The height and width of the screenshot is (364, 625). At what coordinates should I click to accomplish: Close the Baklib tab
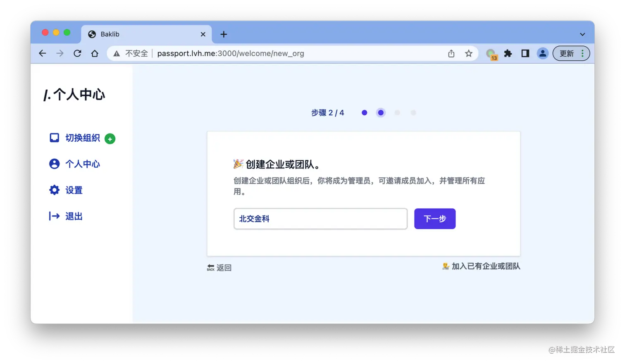point(203,34)
